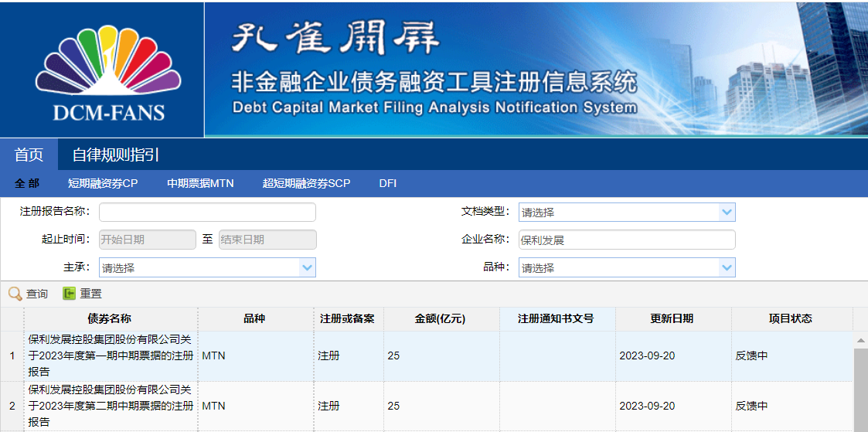Image resolution: width=868 pixels, height=432 pixels.
Task: Click row number 2 cell
Action: pyautogui.click(x=12, y=406)
